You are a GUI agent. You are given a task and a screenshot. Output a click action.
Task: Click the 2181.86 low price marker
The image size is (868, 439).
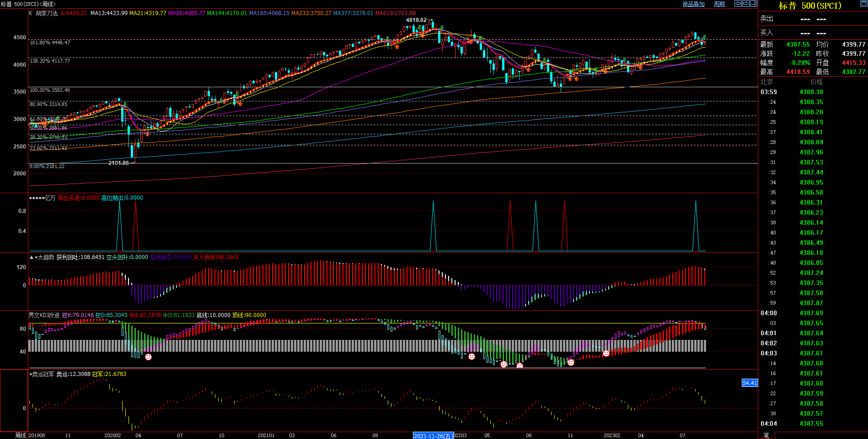(119, 163)
